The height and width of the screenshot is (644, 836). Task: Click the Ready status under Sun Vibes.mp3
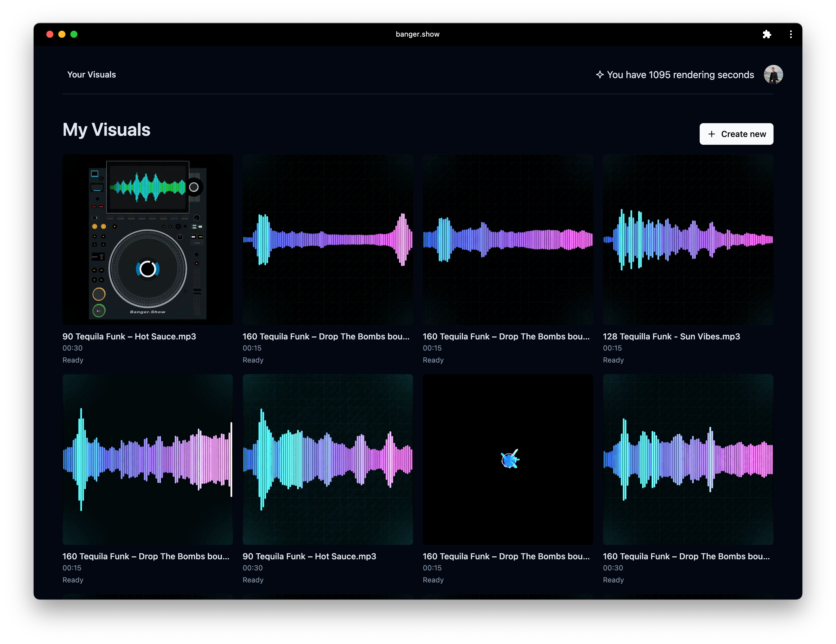click(x=613, y=360)
